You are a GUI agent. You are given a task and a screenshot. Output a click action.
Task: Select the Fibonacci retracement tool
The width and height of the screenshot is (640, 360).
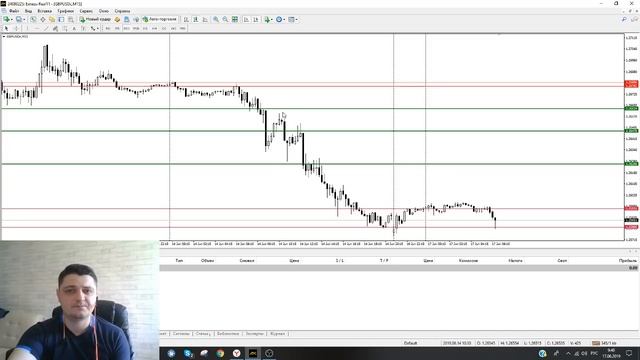[x=65, y=29]
